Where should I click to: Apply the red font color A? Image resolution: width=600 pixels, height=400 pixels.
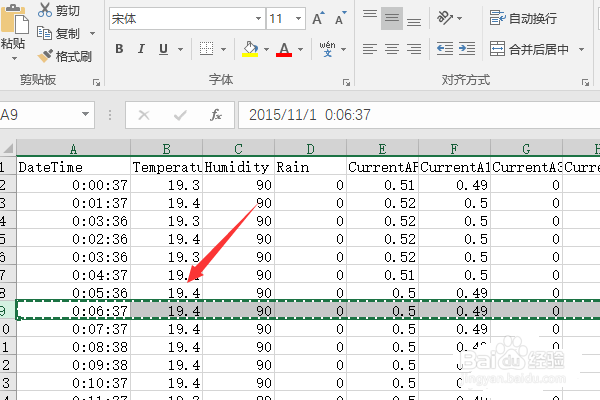tap(284, 49)
